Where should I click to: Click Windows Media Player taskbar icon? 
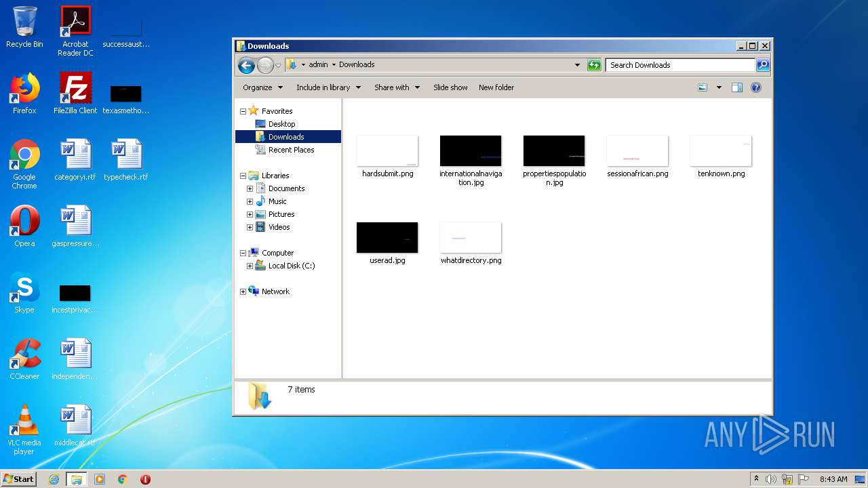100,479
